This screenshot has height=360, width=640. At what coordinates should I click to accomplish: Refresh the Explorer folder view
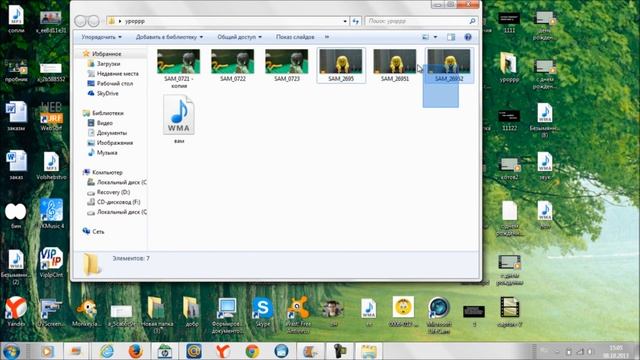356,21
